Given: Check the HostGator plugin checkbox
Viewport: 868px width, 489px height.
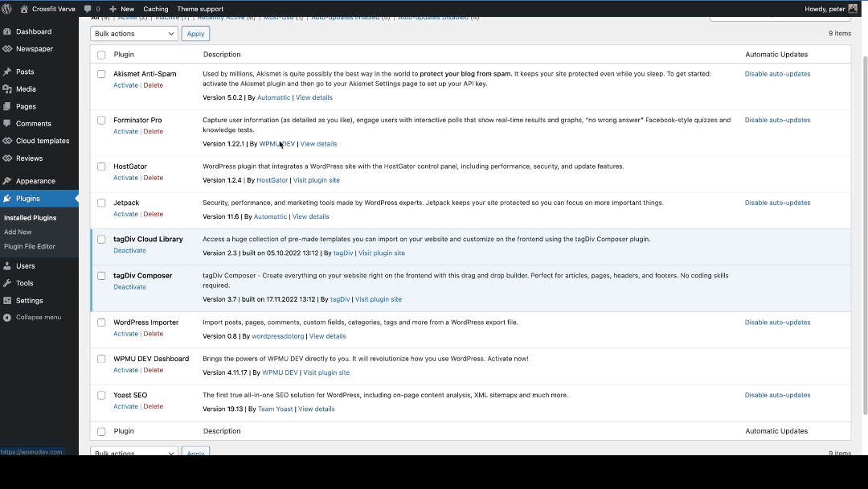Looking at the screenshot, I should [101, 166].
